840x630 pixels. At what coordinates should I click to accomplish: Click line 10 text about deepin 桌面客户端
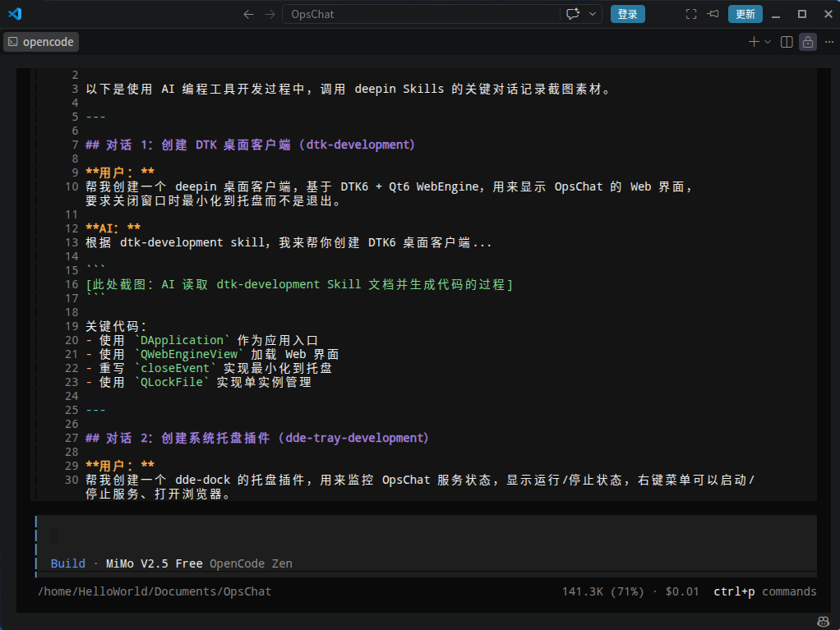click(x=390, y=193)
